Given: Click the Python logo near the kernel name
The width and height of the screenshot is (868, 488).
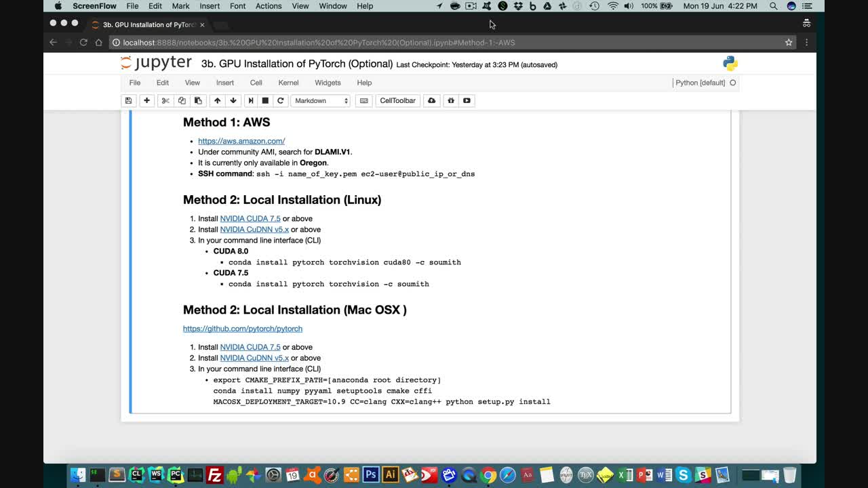Looking at the screenshot, I should pos(730,64).
